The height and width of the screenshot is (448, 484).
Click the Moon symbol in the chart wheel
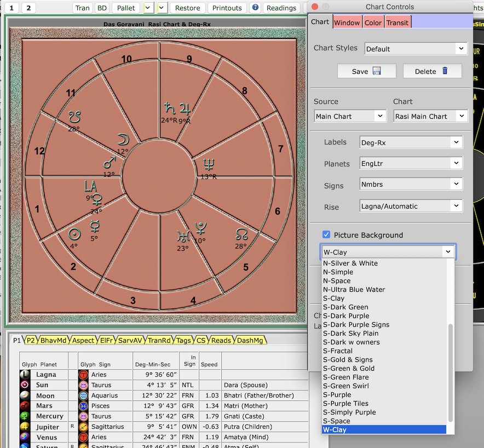(x=123, y=140)
